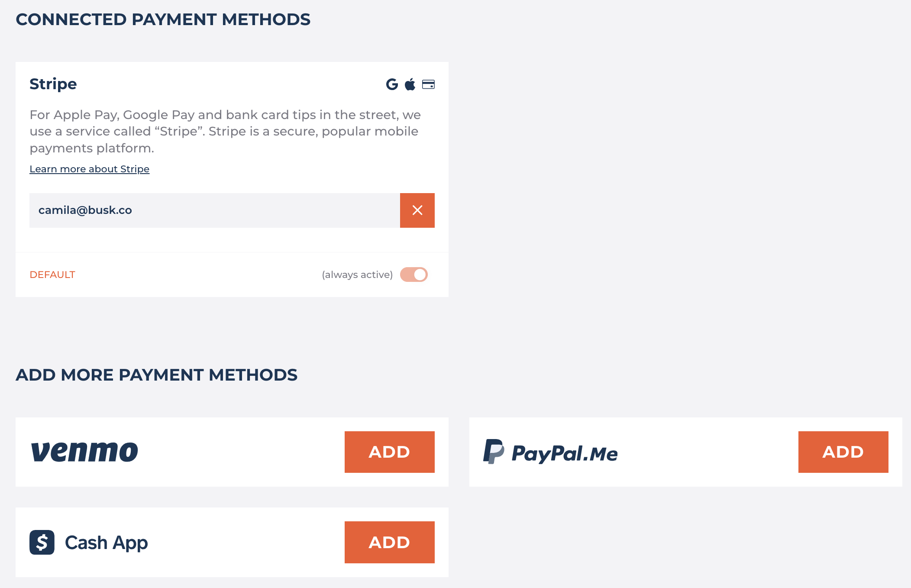Screen dimensions: 911x588
Task: Click the Connected Payment Methods heading
Action: pos(163,19)
